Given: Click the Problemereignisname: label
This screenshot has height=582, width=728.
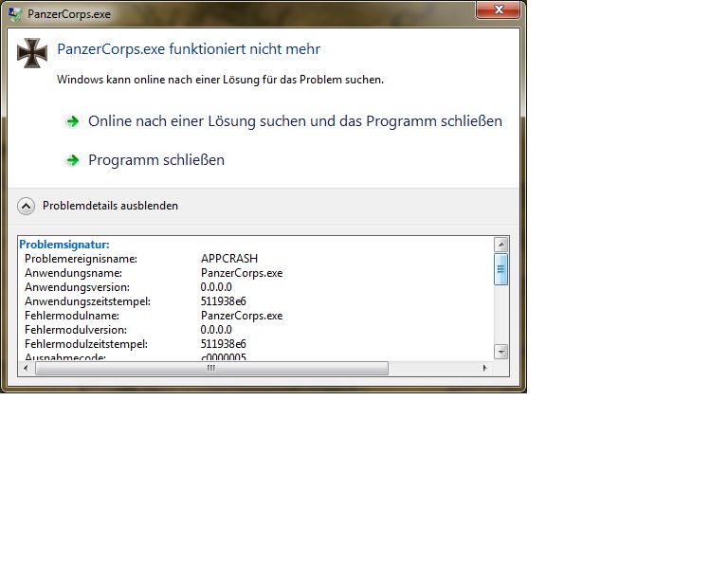Looking at the screenshot, I should (81, 259).
